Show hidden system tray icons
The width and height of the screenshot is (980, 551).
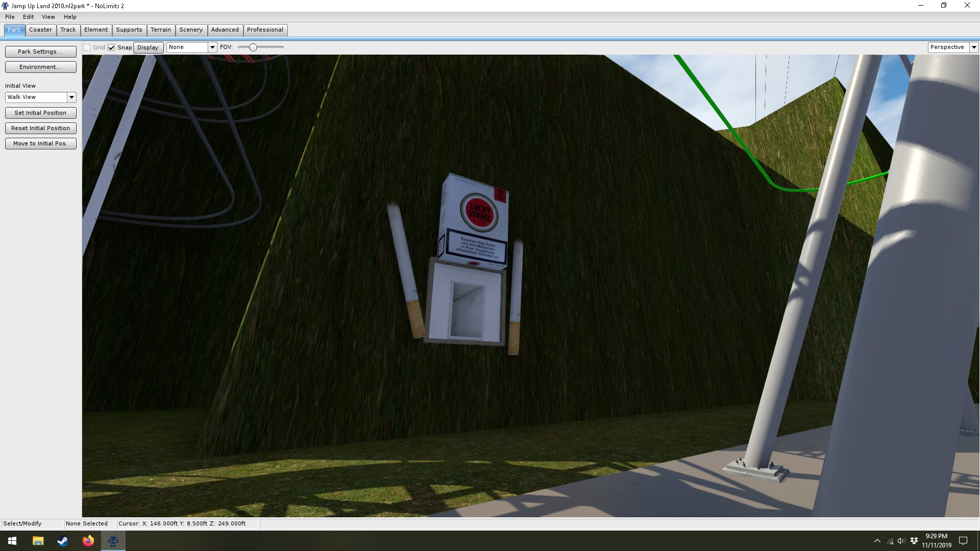click(x=877, y=541)
